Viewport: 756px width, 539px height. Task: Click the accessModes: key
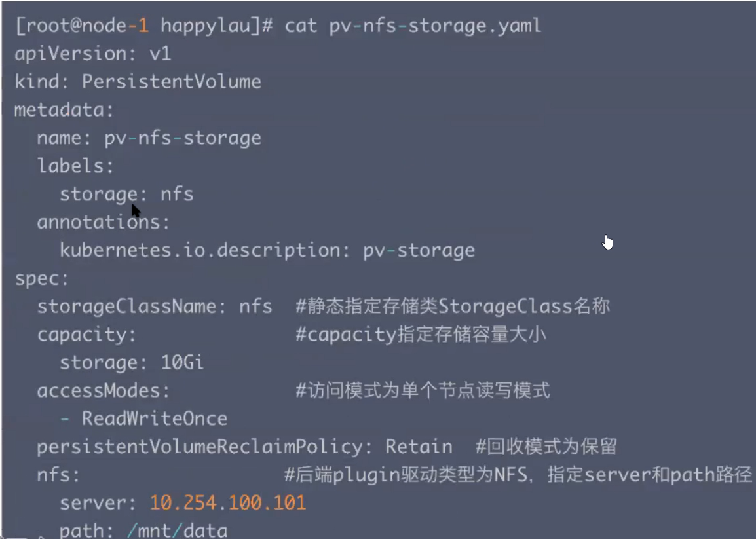click(104, 391)
